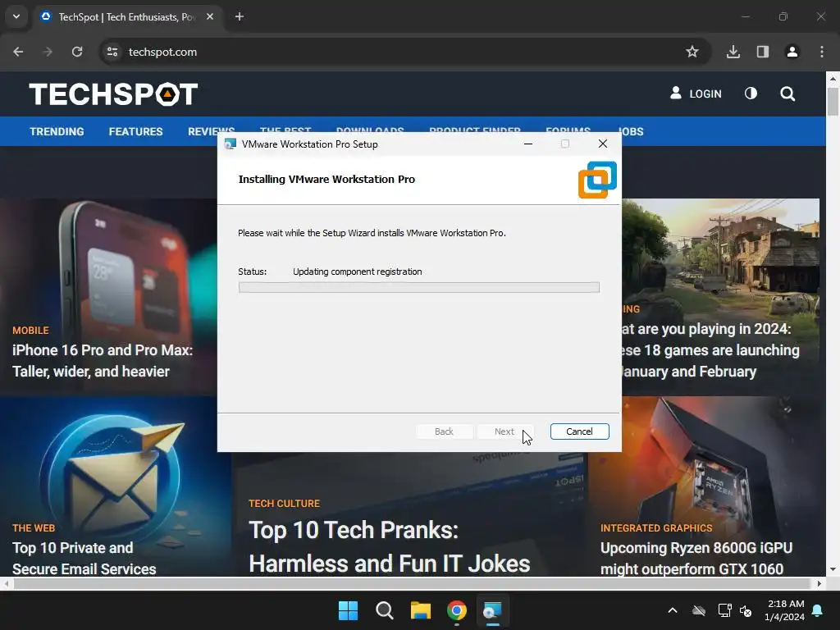The height and width of the screenshot is (630, 840).
Task: Click the TECH CULTURE category label
Action: click(x=284, y=504)
